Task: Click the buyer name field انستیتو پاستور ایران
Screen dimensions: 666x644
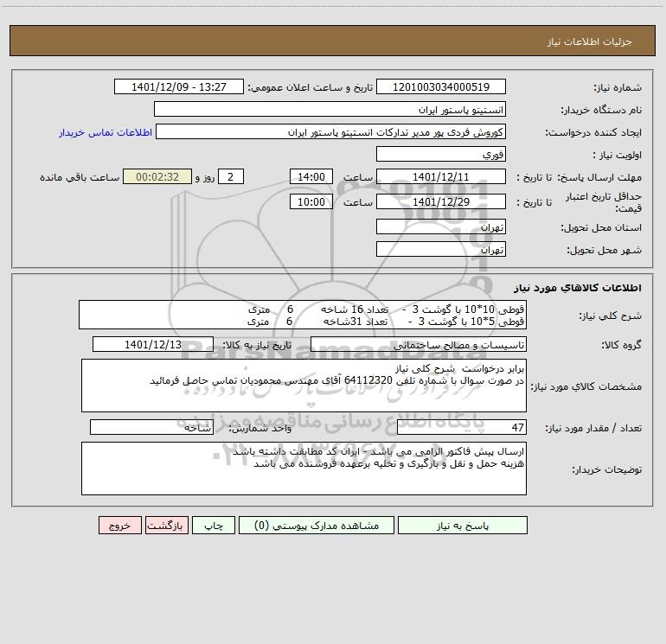Action: coord(330,109)
